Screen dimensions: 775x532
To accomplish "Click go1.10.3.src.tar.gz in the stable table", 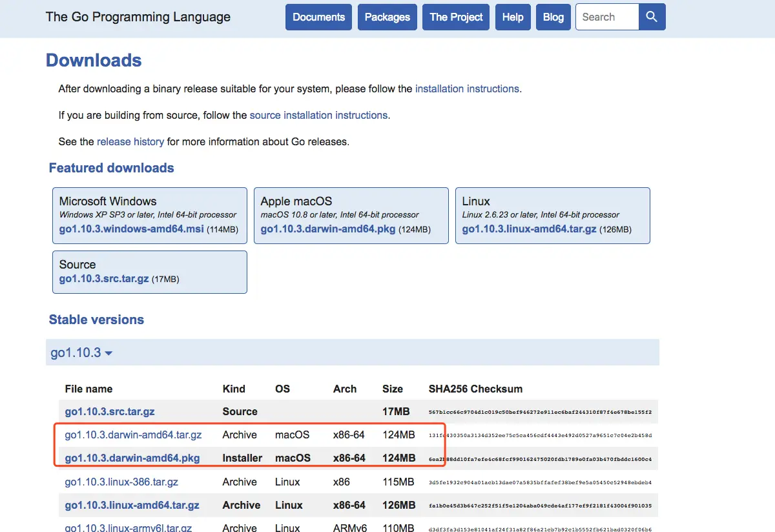I will point(110,411).
